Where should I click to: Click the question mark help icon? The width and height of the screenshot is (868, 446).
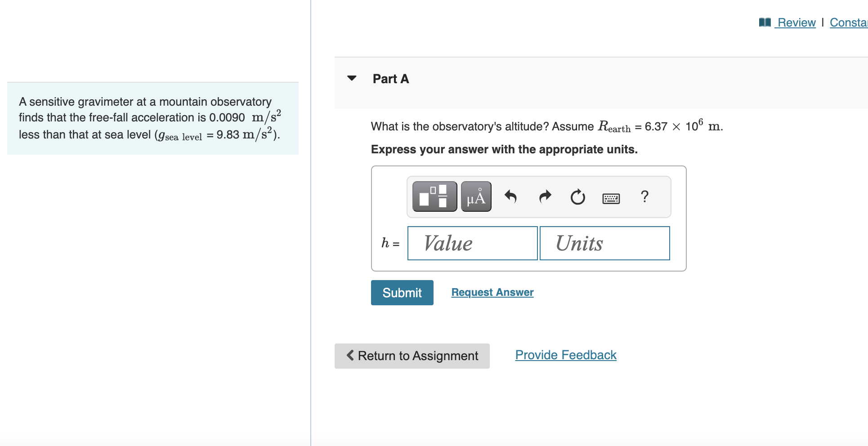644,196
